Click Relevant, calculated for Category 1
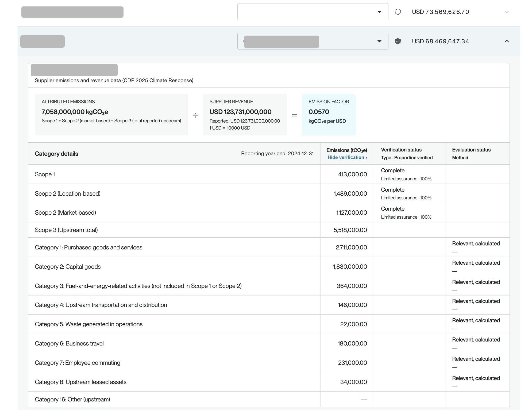The image size is (532, 410). [x=476, y=244]
